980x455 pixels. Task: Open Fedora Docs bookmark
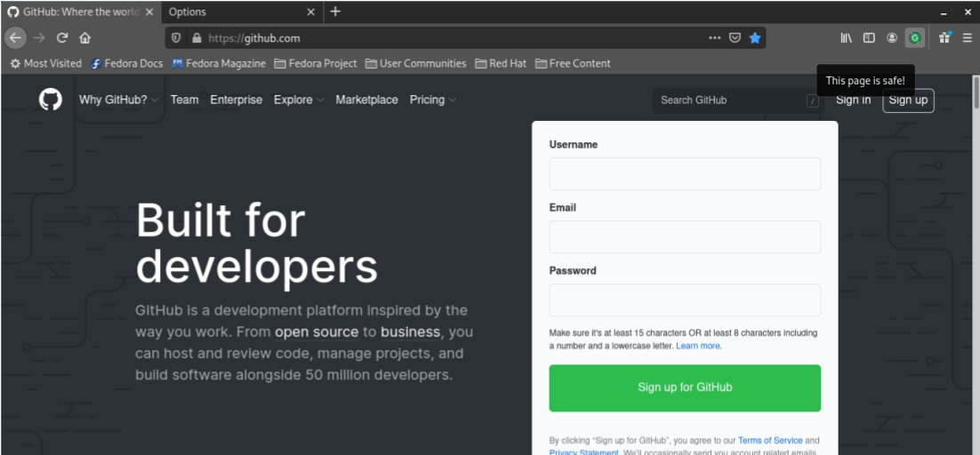tap(127, 63)
